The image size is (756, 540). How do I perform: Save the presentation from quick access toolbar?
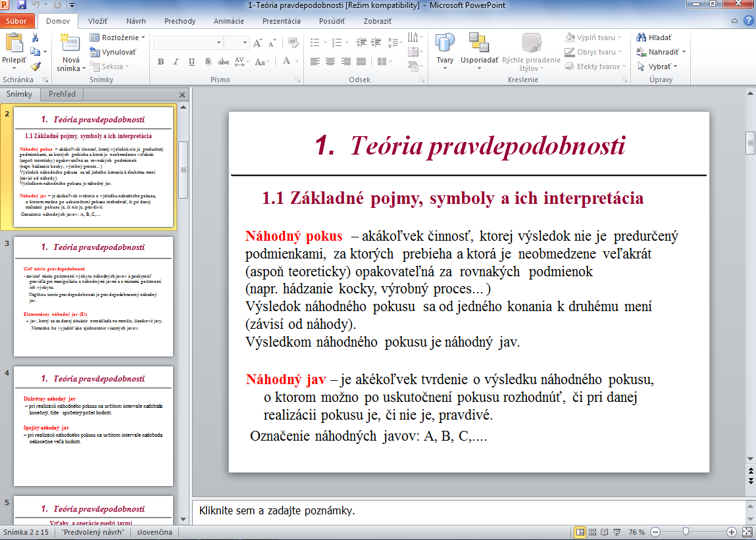click(x=22, y=5)
